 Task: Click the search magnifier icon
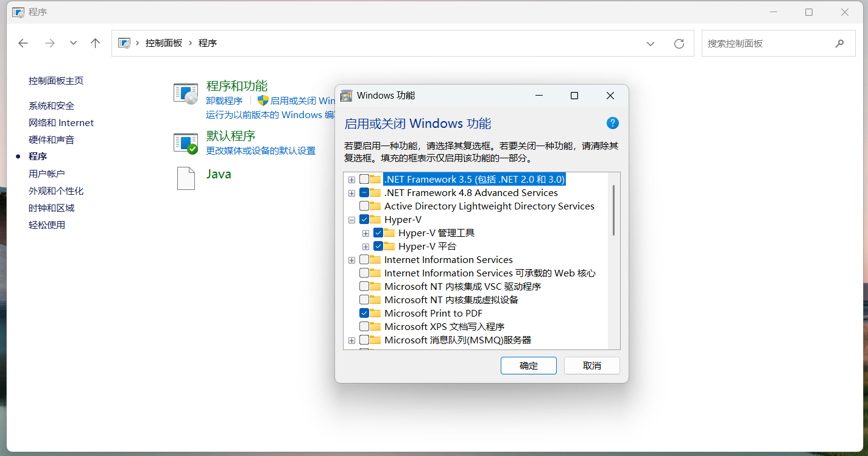(x=840, y=43)
